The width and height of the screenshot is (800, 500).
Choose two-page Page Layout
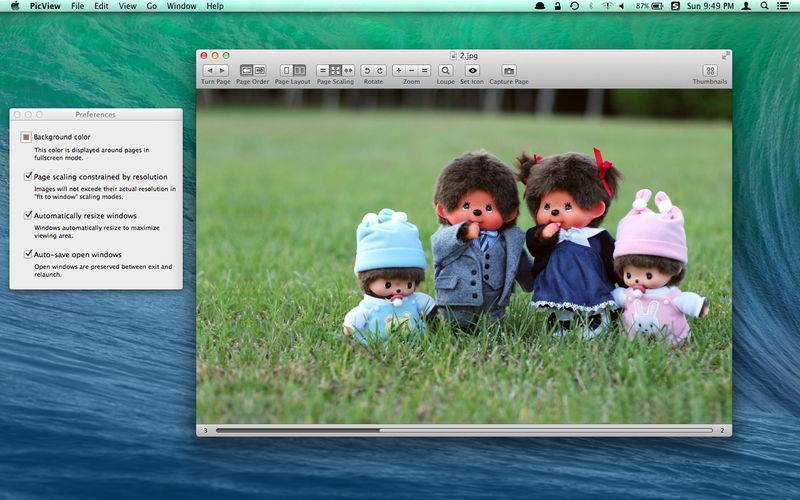pyautogui.click(x=299, y=70)
